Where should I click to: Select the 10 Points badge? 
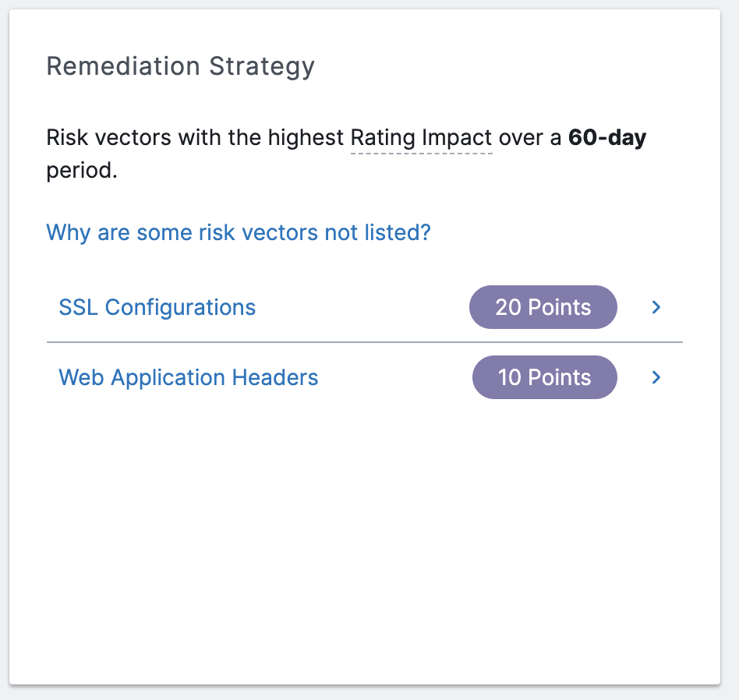[544, 377]
